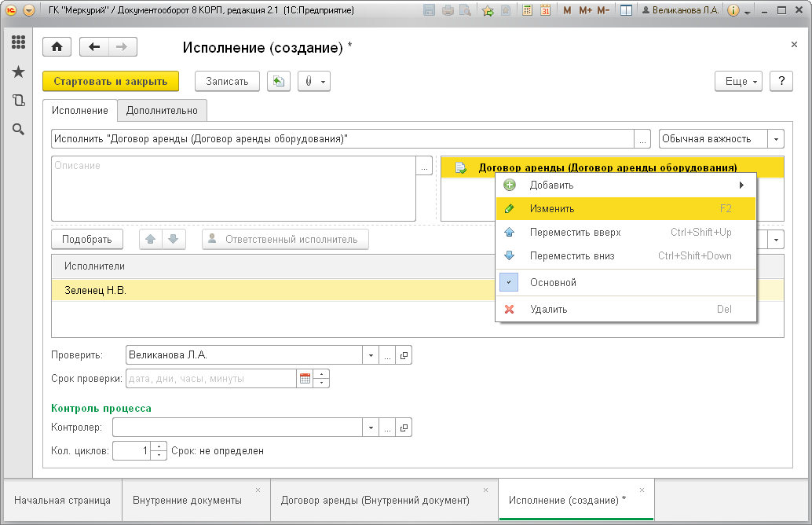Increase Кол. циклов with stepper up
The image size is (812, 525).
159,446
